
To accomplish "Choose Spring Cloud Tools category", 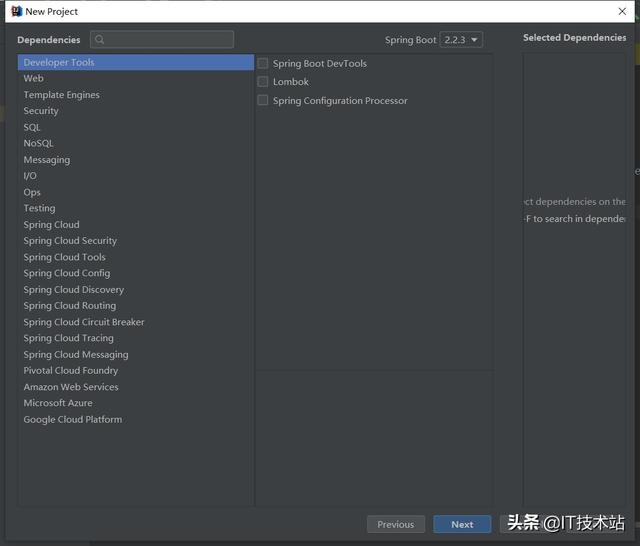I will coord(136,257).
